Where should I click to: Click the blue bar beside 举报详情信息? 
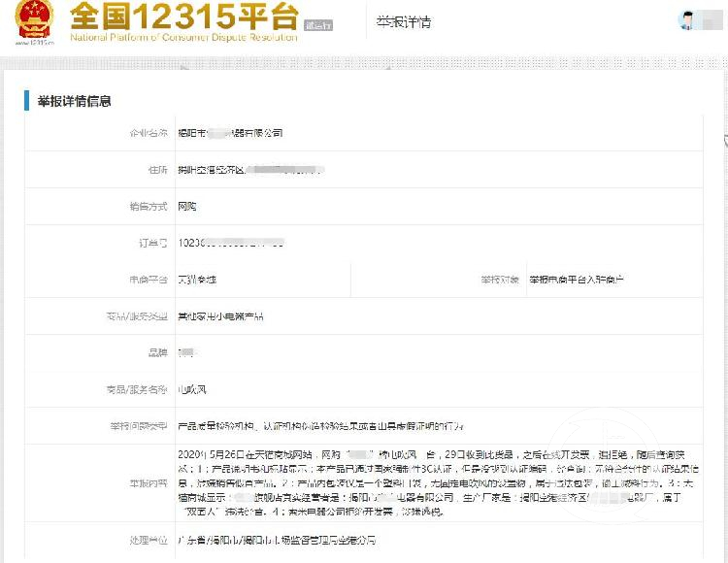click(27, 101)
